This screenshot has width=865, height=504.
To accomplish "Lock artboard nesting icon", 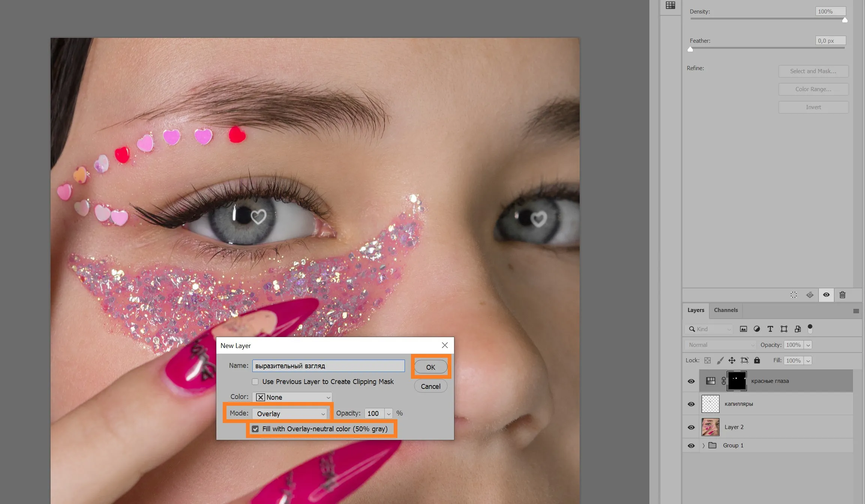I will (745, 360).
